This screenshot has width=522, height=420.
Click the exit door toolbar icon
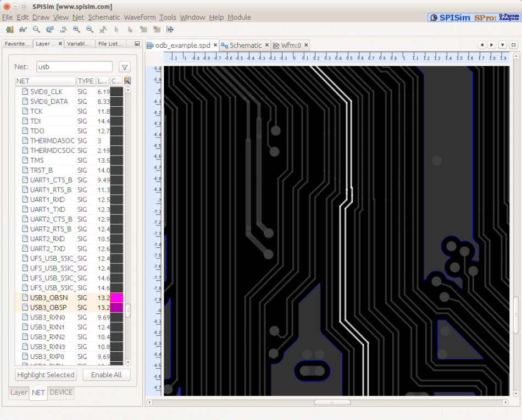(10, 29)
